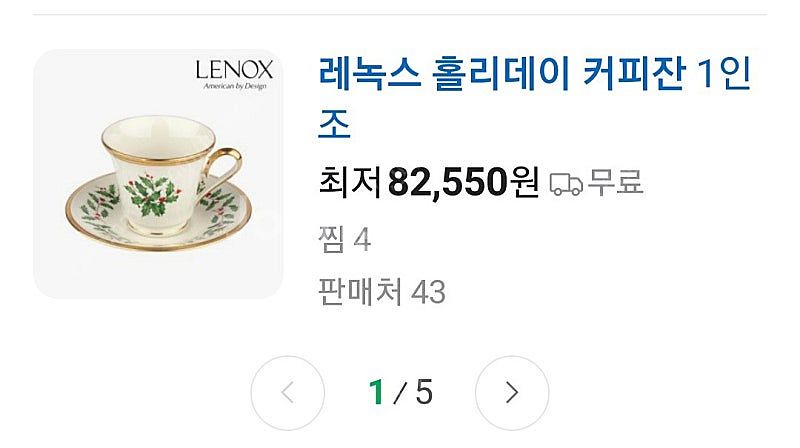The width and height of the screenshot is (800, 448).
Task: Click current page number 1
Action: 377,392
